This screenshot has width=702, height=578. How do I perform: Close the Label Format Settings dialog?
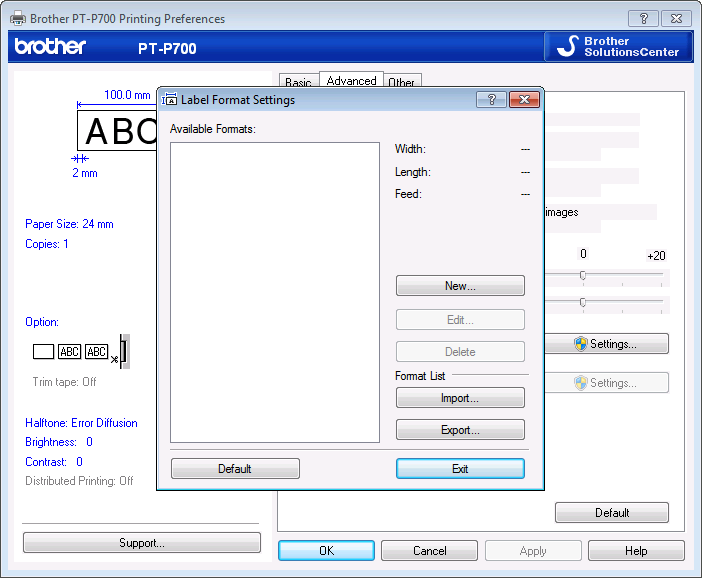click(524, 99)
